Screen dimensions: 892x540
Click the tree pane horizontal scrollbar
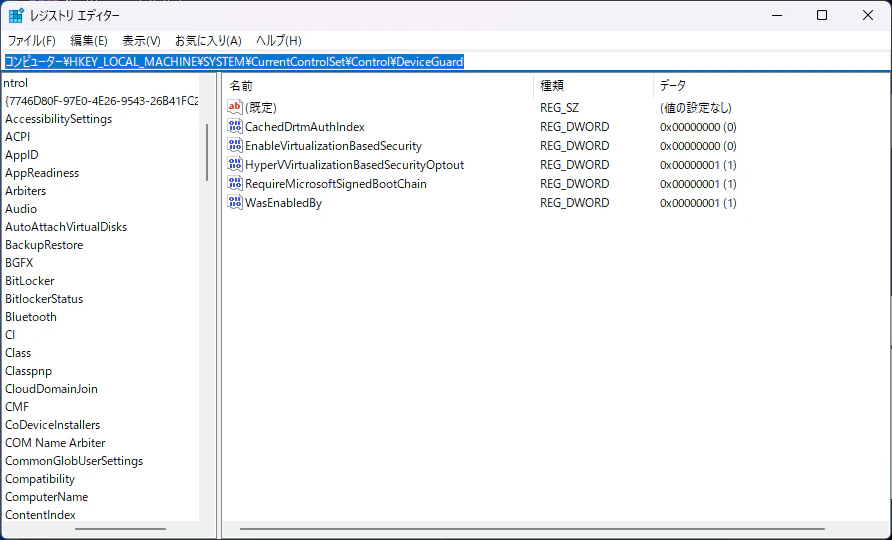click(120, 529)
